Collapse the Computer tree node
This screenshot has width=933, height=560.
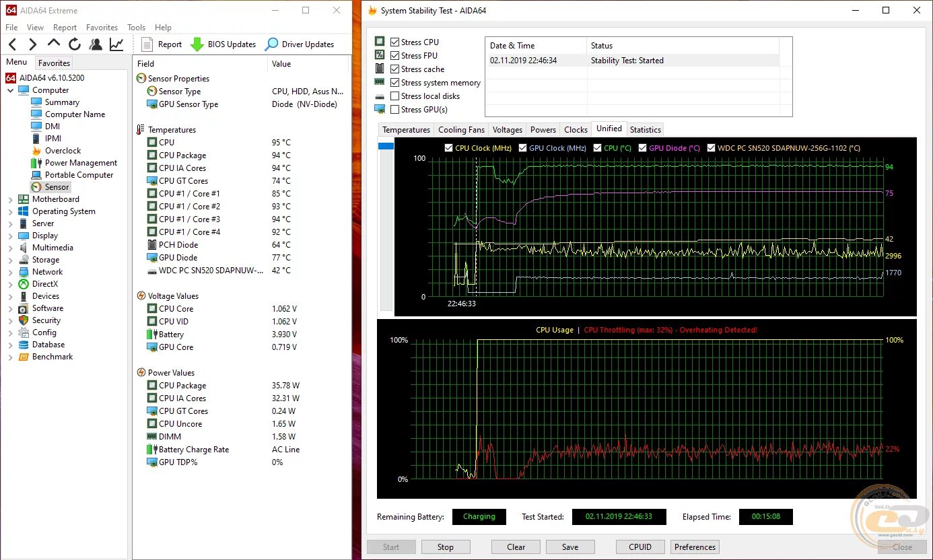(x=11, y=90)
